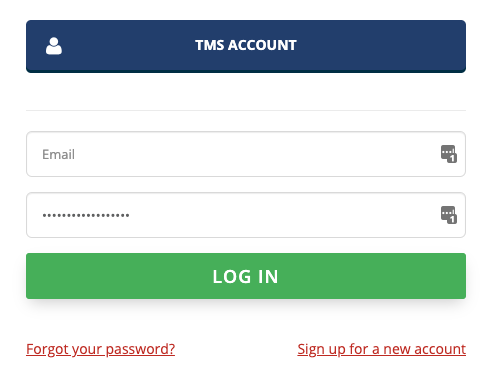Viewport: 491px width, 386px height.
Task: Open password manager icon in password field
Action: tap(449, 215)
